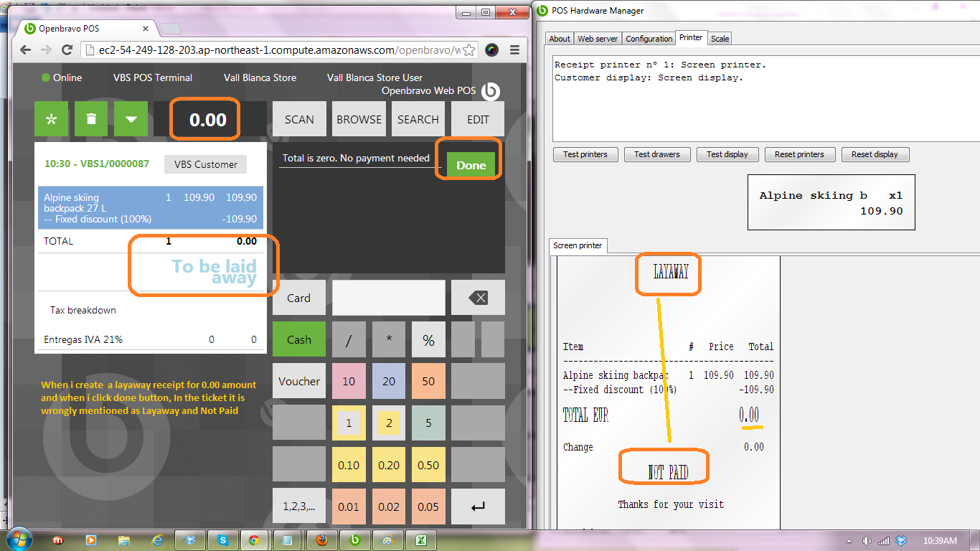Open the Web server tab
Viewport: 980px width, 551px height.
click(598, 39)
